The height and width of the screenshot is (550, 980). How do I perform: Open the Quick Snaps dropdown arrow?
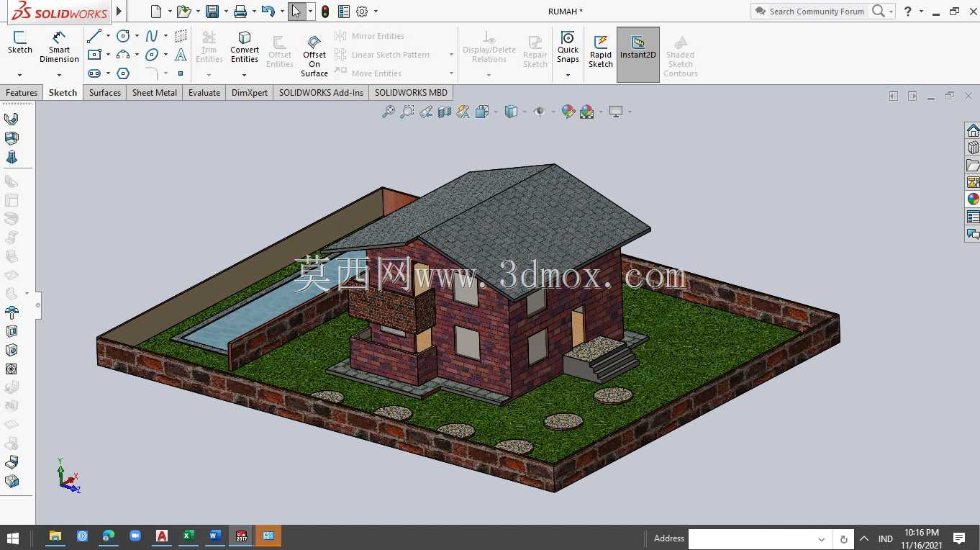pyautogui.click(x=568, y=75)
